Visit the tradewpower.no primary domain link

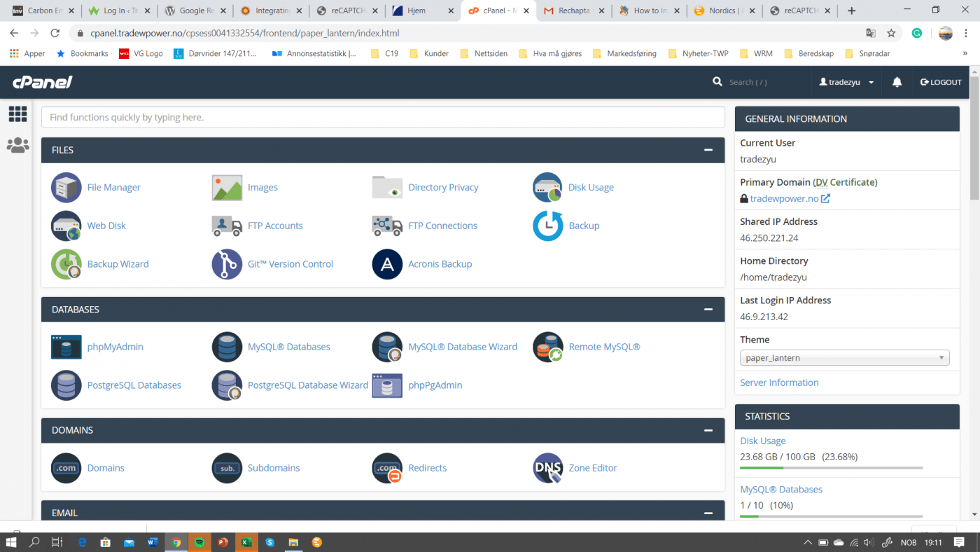pyautogui.click(x=784, y=198)
